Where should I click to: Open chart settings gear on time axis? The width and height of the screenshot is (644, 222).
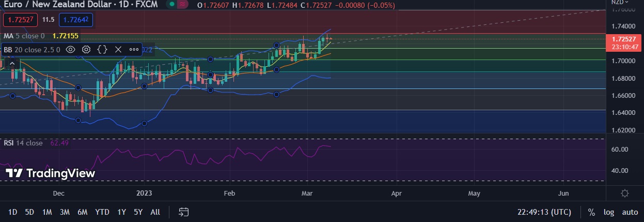[625, 194]
